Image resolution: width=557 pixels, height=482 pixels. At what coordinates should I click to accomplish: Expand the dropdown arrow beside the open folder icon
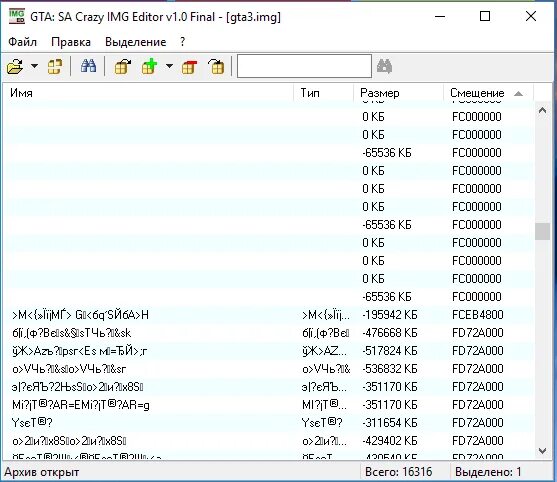pyautogui.click(x=34, y=66)
